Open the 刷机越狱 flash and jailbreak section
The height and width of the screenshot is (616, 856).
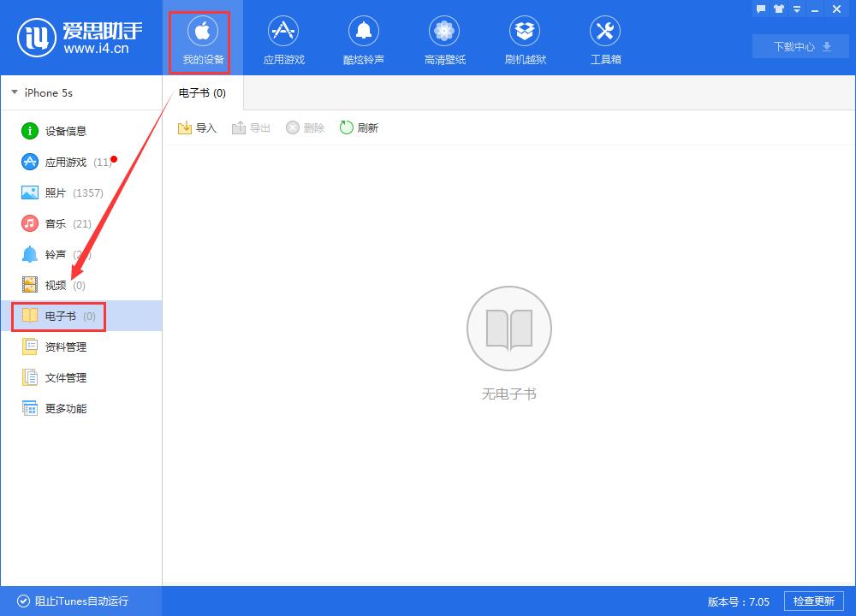(525, 40)
